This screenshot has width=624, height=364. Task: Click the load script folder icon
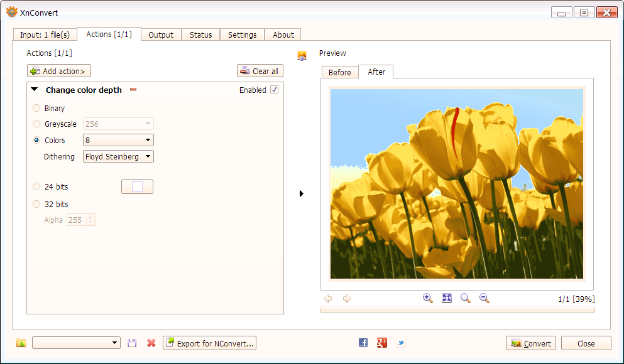click(x=21, y=343)
